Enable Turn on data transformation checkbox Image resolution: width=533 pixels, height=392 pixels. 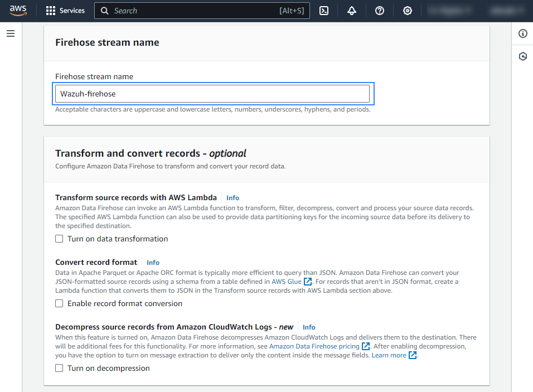coord(59,239)
